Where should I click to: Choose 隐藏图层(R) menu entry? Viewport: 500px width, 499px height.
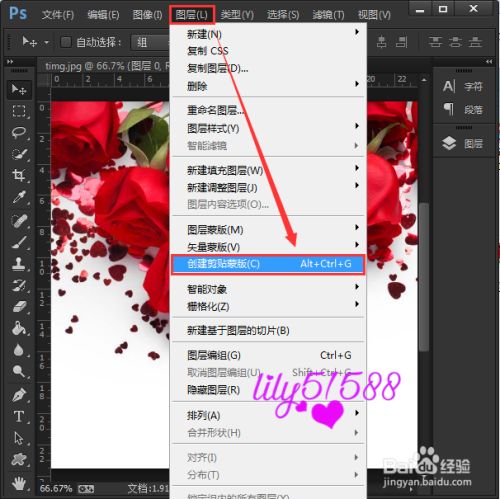tap(267, 390)
